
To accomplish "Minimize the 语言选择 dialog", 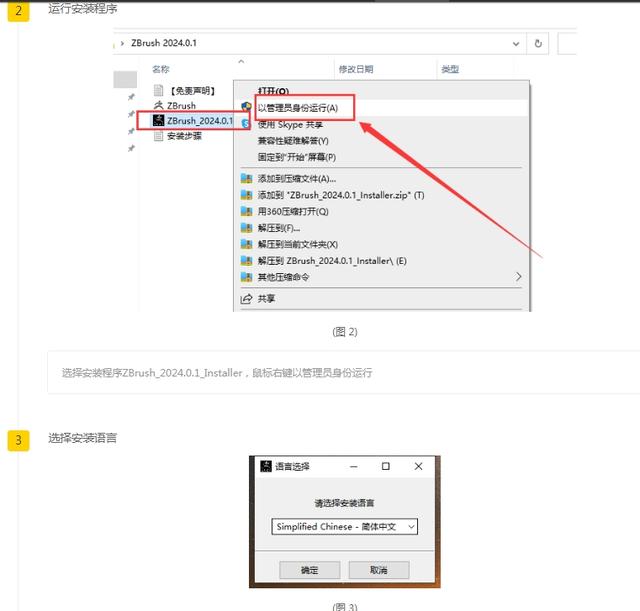I will tap(354, 466).
